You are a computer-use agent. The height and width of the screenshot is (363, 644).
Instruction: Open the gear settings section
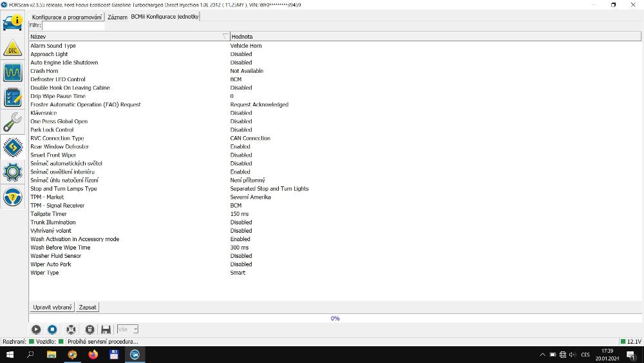pyautogui.click(x=13, y=172)
